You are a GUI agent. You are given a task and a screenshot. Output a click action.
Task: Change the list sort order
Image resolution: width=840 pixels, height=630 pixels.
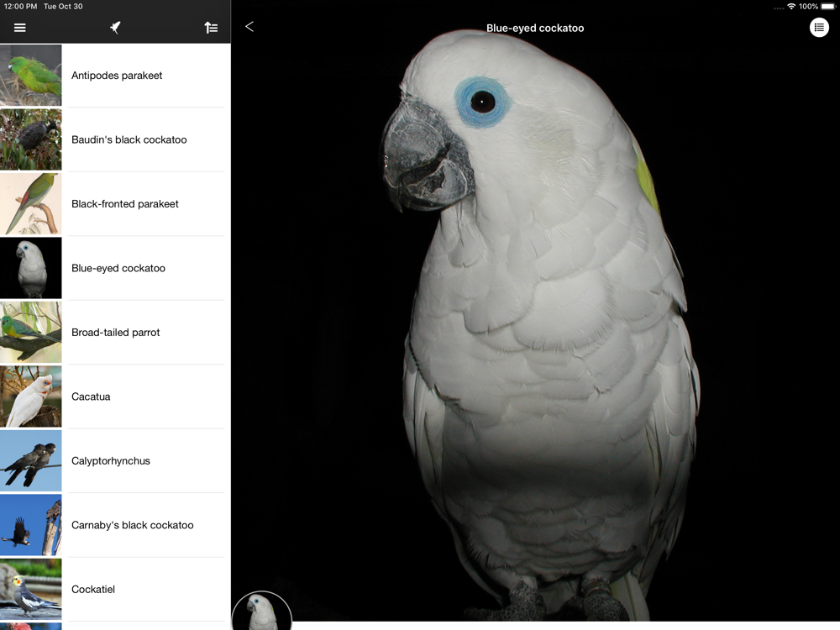[211, 28]
